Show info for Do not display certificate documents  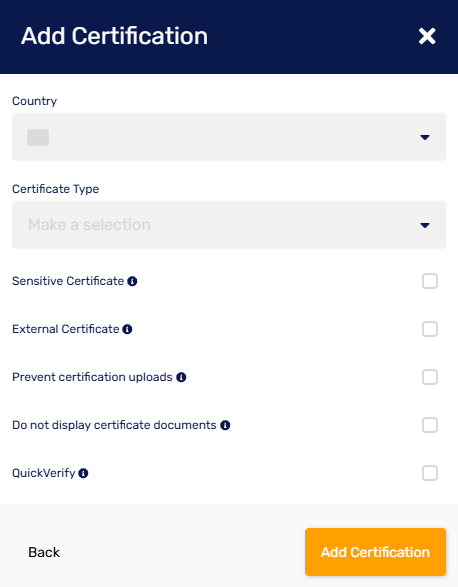tap(225, 425)
